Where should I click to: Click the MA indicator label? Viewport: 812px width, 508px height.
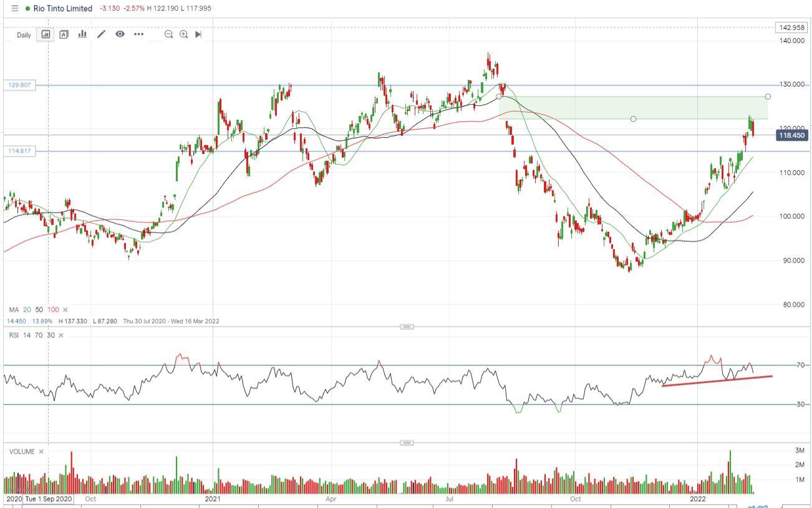coord(13,310)
